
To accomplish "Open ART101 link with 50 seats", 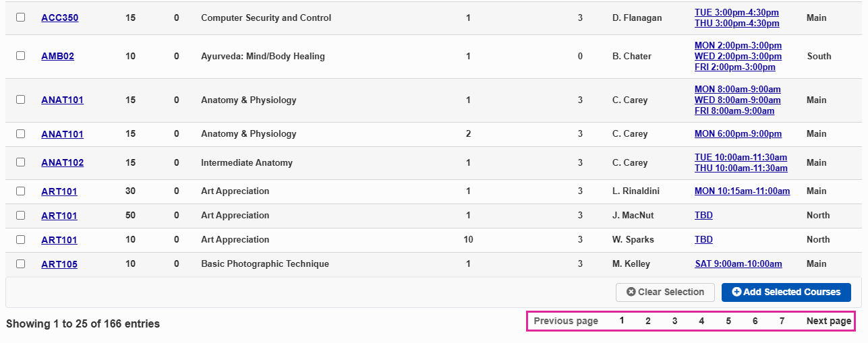I will 59,216.
